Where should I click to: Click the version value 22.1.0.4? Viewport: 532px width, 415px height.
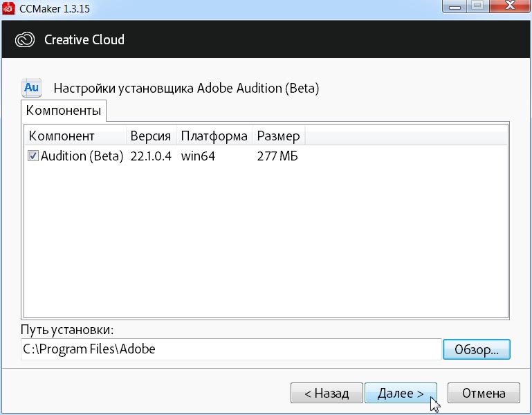pyautogui.click(x=151, y=156)
